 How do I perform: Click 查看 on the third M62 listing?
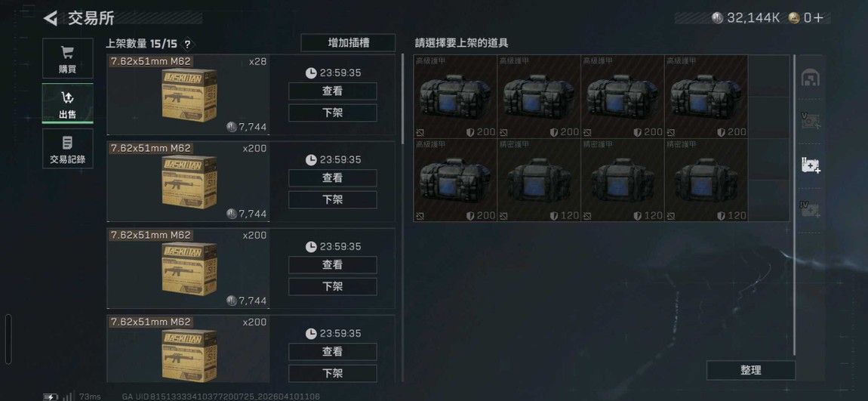[x=333, y=265]
